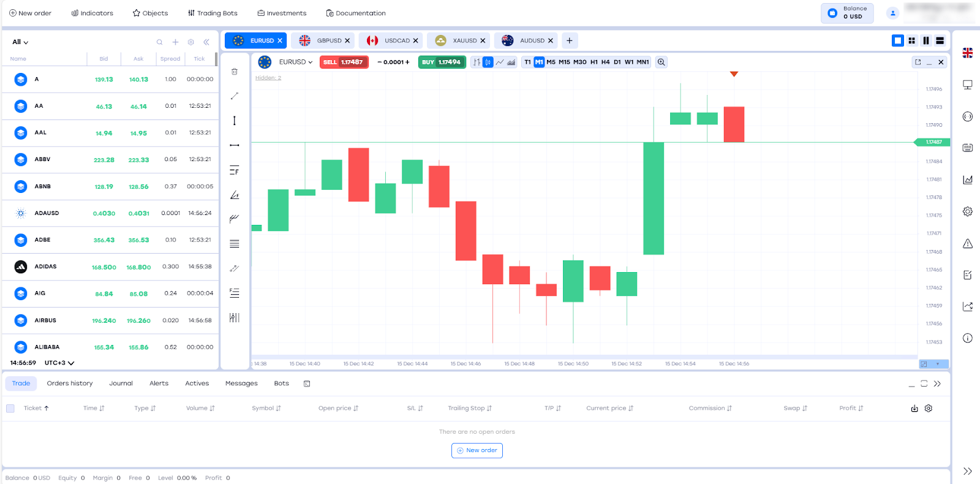Image resolution: width=980 pixels, height=484 pixels.
Task: Click the trash icon to delete drawings
Action: [x=234, y=72]
